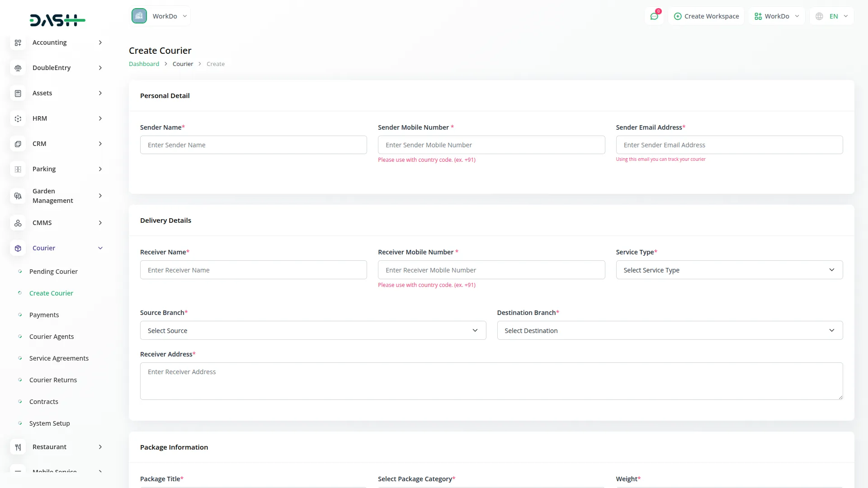Open the Select Source branch dropdown
868x488 pixels.
point(313,330)
